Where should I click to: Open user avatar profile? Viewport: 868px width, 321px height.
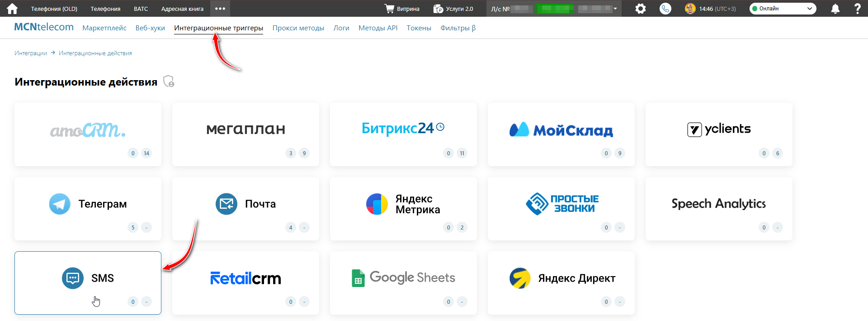690,9
